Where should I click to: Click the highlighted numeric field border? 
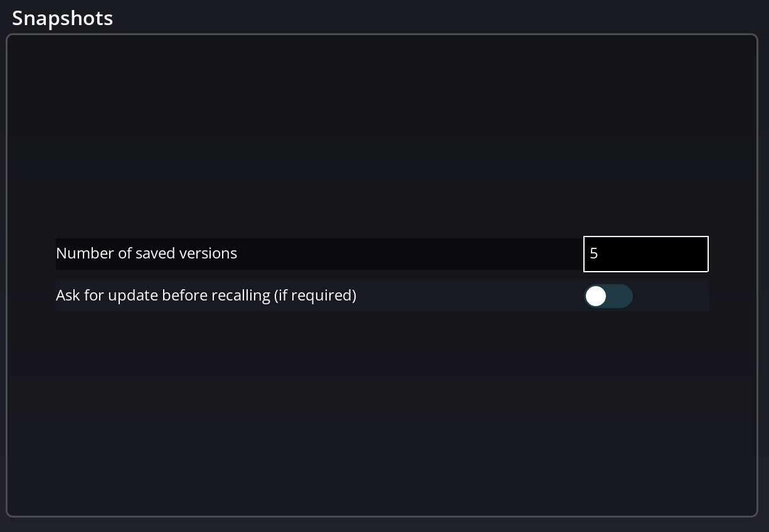[x=645, y=237]
